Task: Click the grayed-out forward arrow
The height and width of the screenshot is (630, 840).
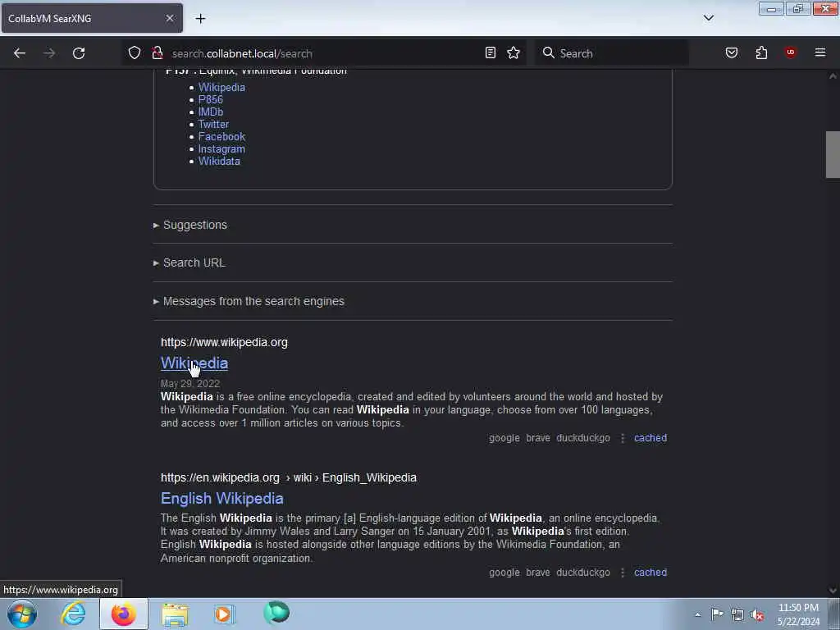Action: point(49,53)
